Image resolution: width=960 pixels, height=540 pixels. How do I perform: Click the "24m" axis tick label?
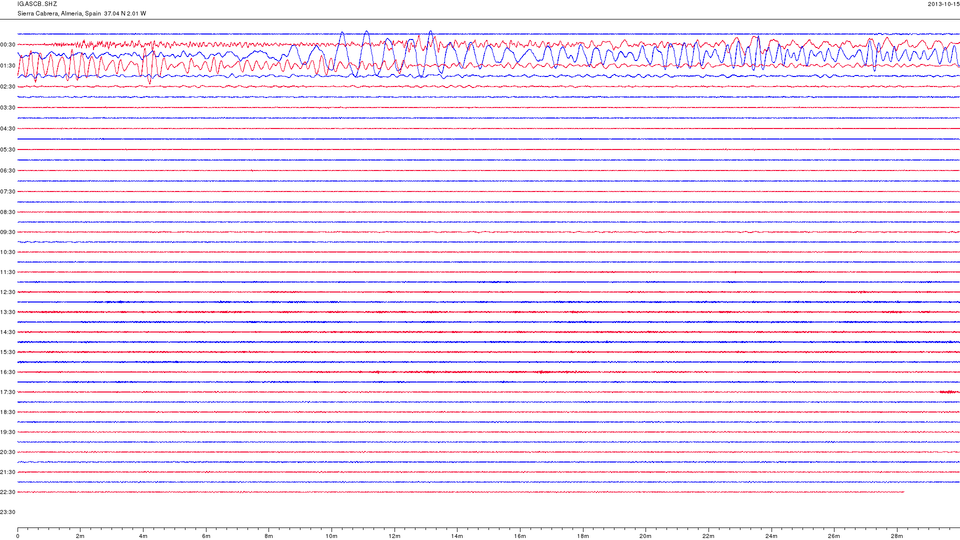pyautogui.click(x=771, y=536)
